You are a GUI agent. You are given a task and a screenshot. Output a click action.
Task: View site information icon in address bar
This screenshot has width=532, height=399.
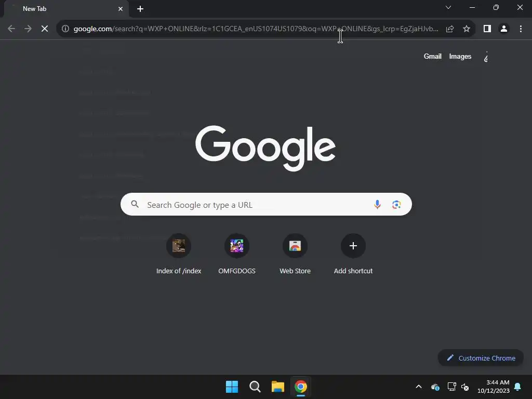[x=65, y=29]
